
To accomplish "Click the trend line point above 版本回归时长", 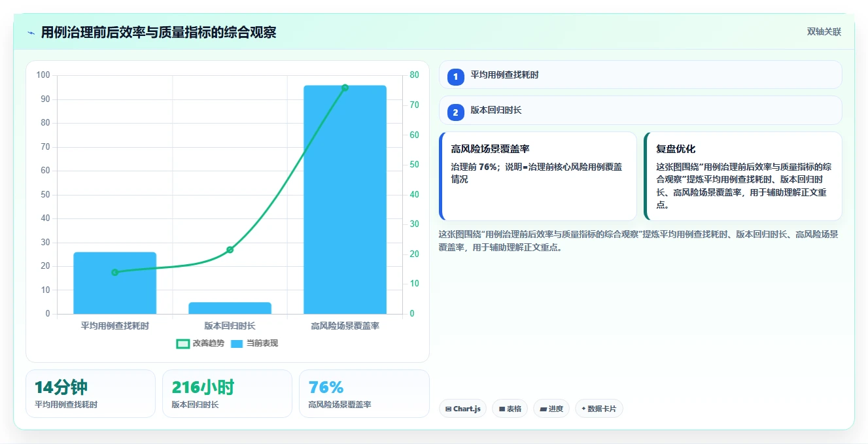I will [x=230, y=250].
